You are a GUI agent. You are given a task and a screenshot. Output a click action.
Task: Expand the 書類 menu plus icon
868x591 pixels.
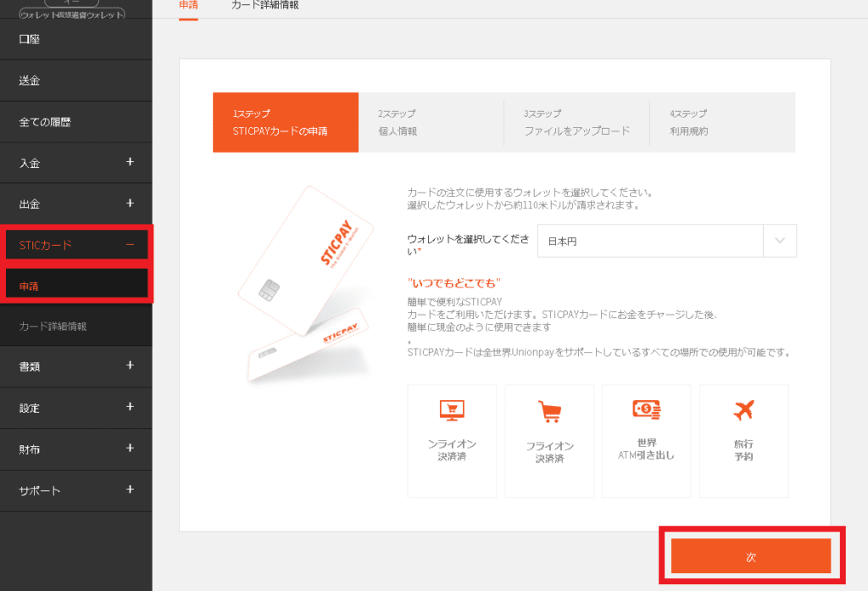[130, 365]
